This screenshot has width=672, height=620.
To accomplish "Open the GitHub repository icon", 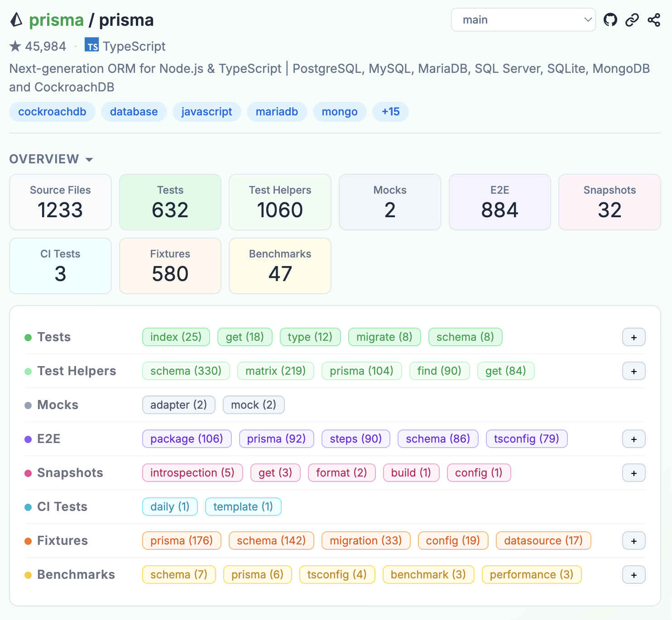I will tap(610, 20).
